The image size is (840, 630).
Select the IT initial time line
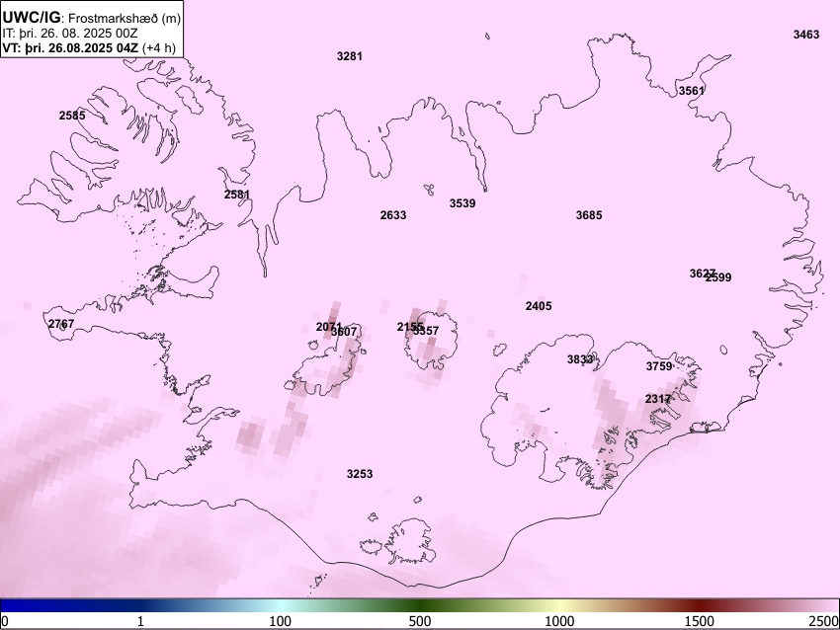click(x=69, y=34)
